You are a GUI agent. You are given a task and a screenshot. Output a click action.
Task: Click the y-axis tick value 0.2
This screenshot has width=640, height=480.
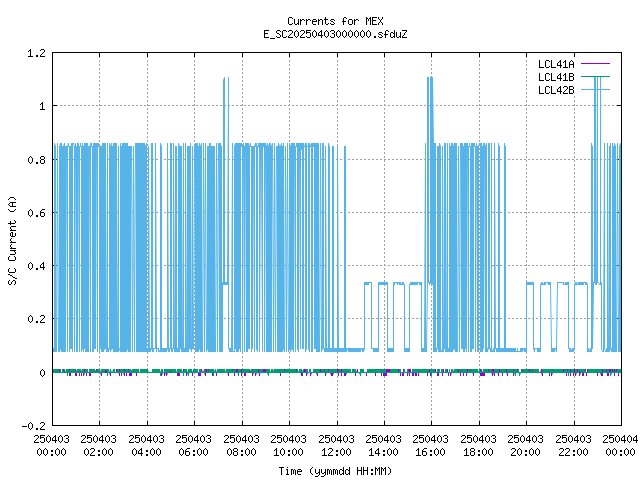[36, 319]
